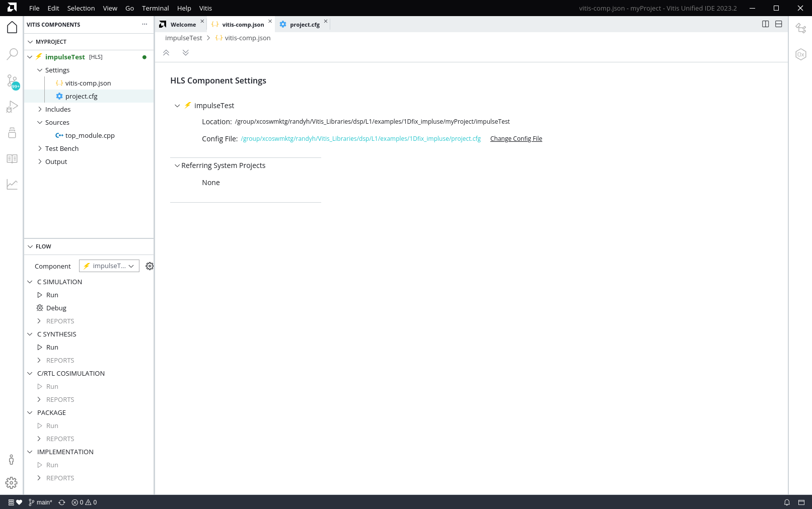The width and height of the screenshot is (812, 509).
Task: Collapse the impulseTest settings group in editor
Action: point(177,106)
